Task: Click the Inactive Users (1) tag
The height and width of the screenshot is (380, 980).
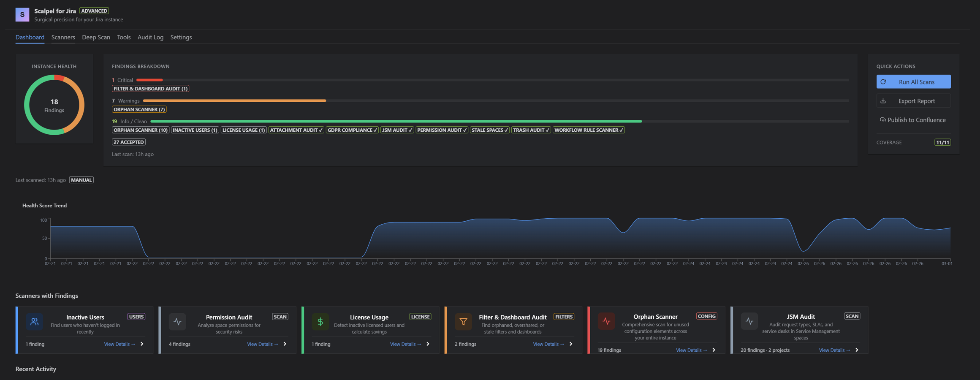Action: [x=195, y=130]
